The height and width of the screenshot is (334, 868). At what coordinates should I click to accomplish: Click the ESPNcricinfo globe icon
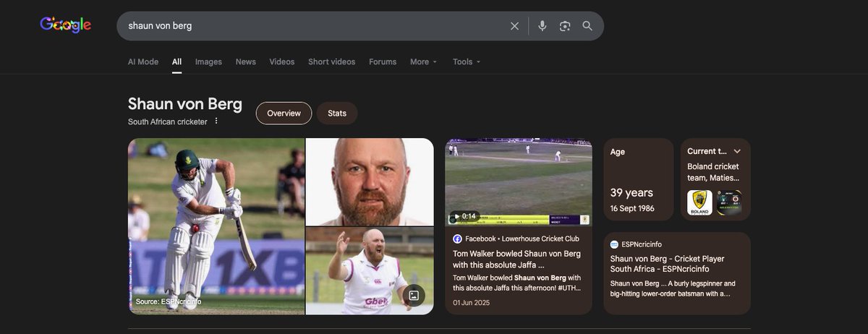coord(615,244)
